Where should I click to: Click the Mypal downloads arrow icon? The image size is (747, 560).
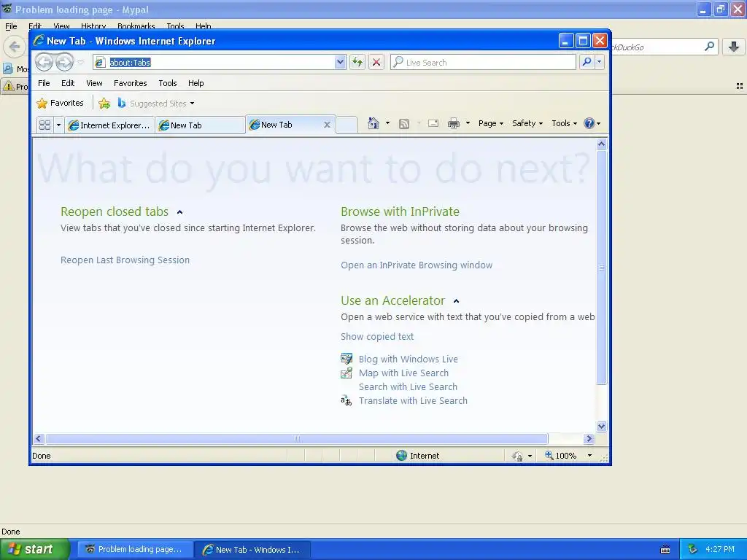pyautogui.click(x=734, y=47)
